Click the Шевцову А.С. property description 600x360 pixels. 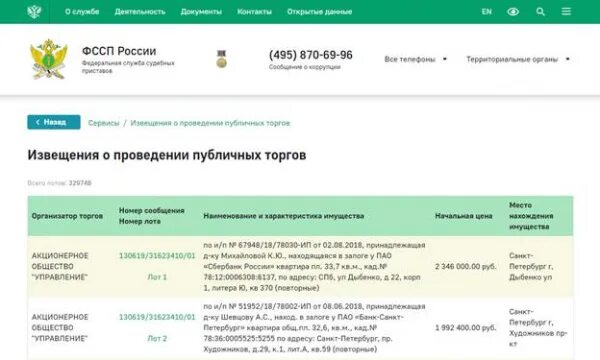click(x=314, y=328)
